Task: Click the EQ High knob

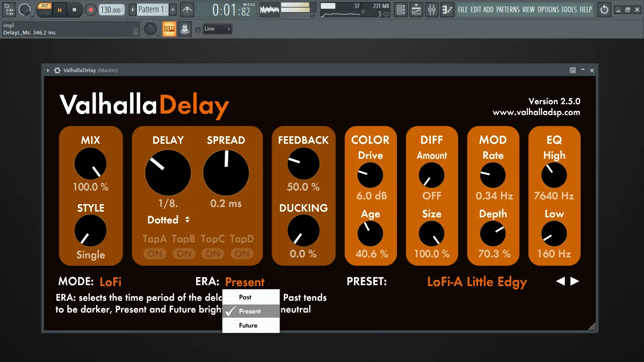Action: click(554, 175)
